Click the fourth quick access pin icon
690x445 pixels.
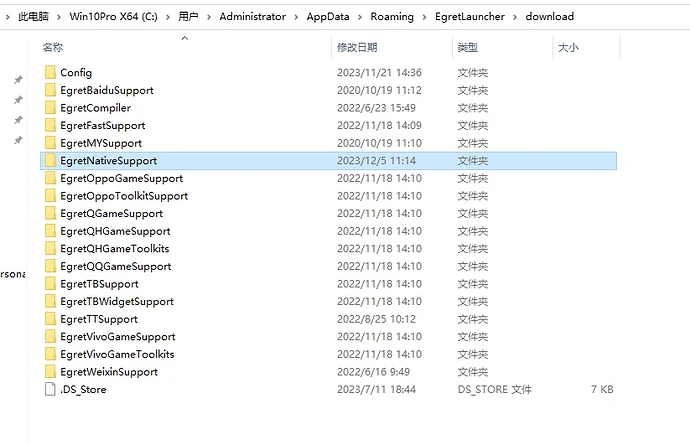(18, 140)
